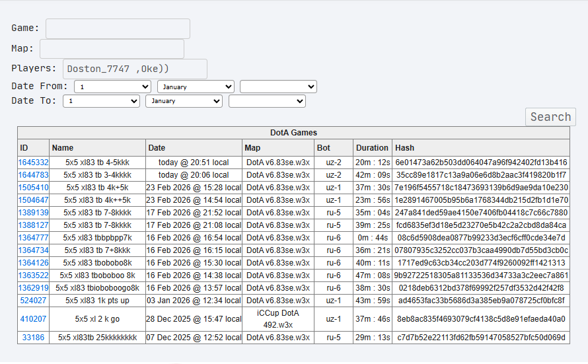Click hash starting with 247a841ded59

coord(481,213)
